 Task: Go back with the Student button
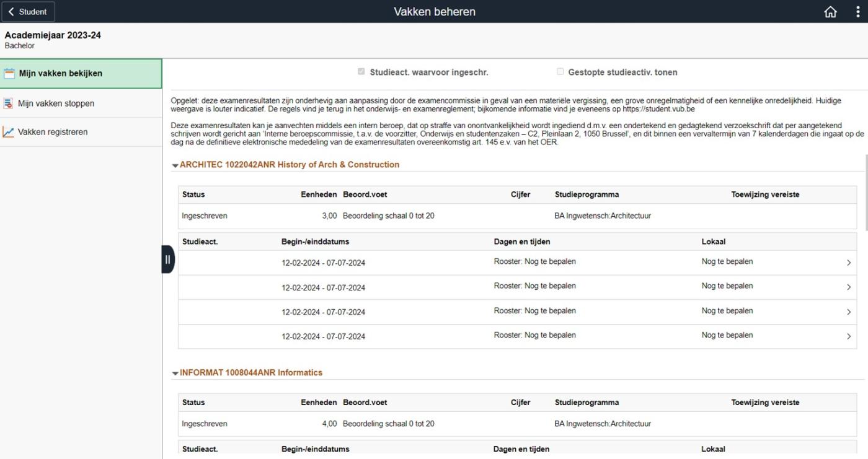coord(28,12)
